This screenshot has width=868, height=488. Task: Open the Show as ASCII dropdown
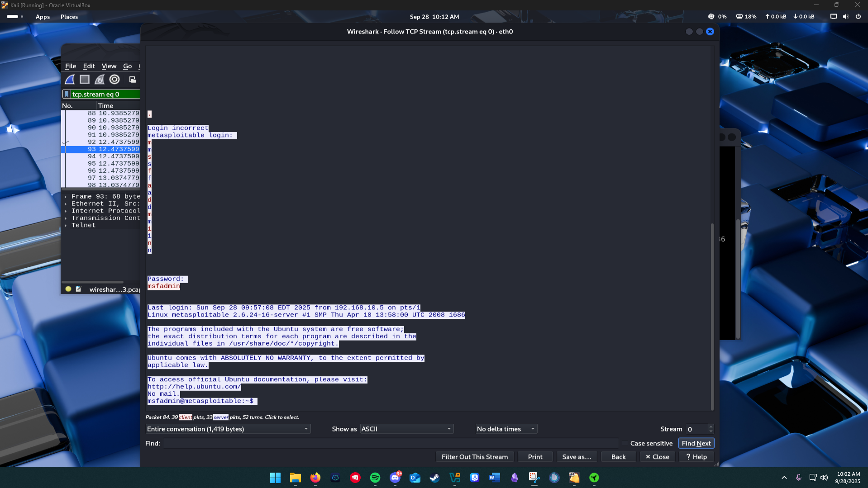(407, 429)
